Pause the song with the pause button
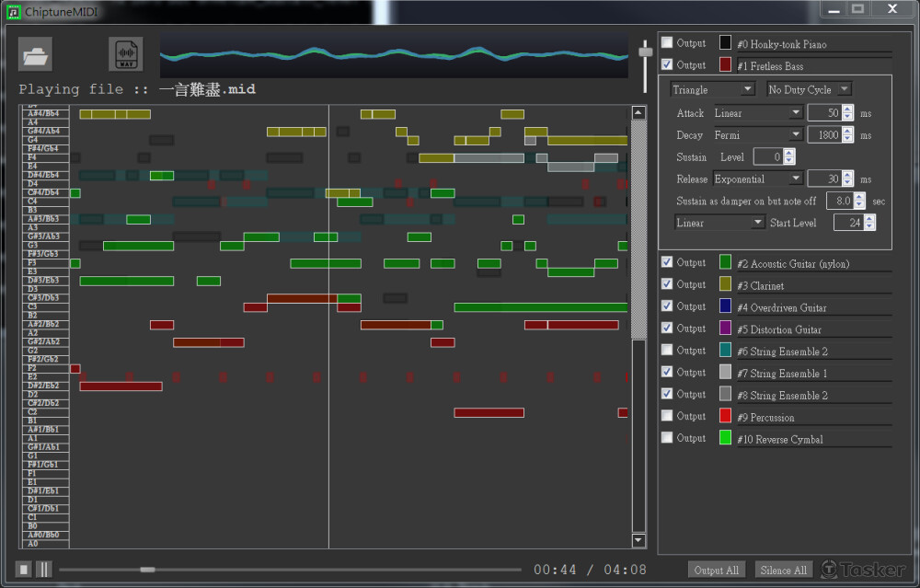Viewport: 920px width, 588px height. pos(44,570)
